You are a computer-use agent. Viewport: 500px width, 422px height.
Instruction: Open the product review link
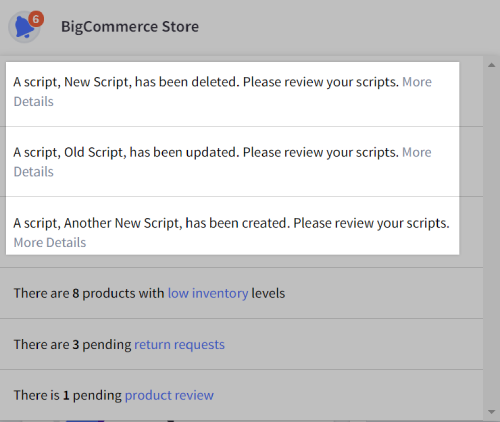click(169, 395)
